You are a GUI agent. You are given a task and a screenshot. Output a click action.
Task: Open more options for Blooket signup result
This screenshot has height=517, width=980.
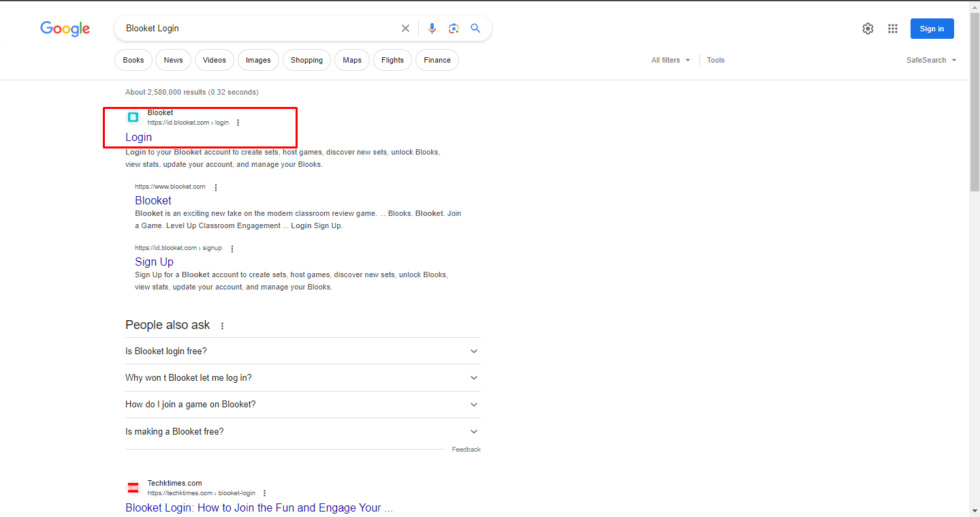point(232,249)
